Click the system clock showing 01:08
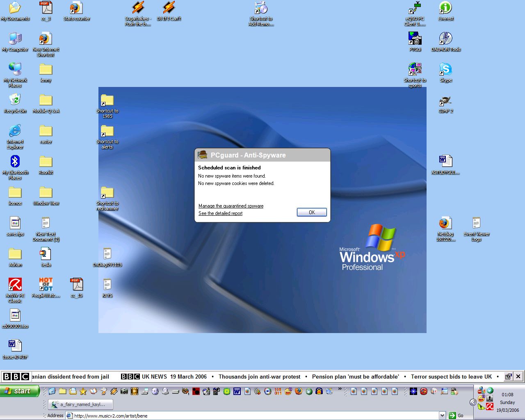This screenshot has height=420, width=525. (x=507, y=395)
